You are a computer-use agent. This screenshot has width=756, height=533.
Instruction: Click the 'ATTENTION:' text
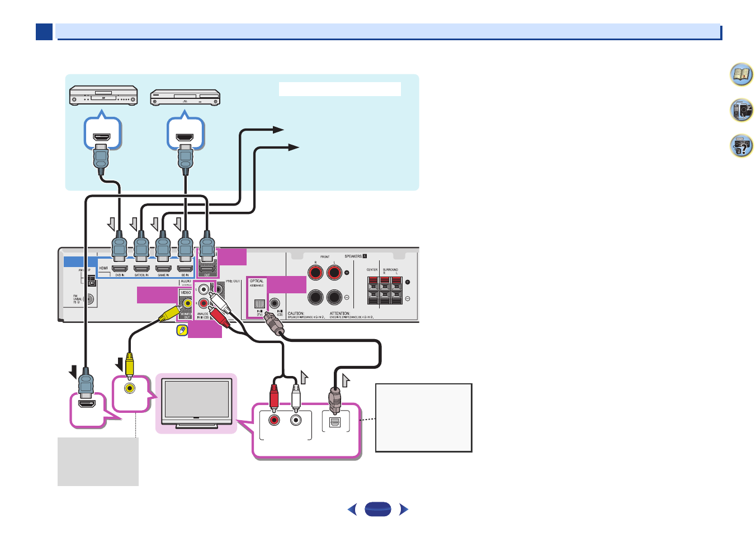coord(339,313)
